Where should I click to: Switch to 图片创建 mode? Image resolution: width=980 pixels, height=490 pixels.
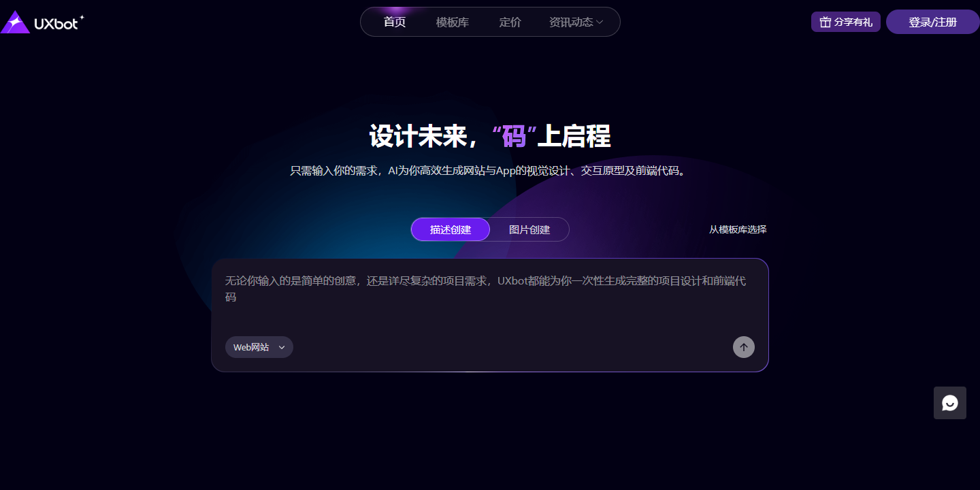529,229
